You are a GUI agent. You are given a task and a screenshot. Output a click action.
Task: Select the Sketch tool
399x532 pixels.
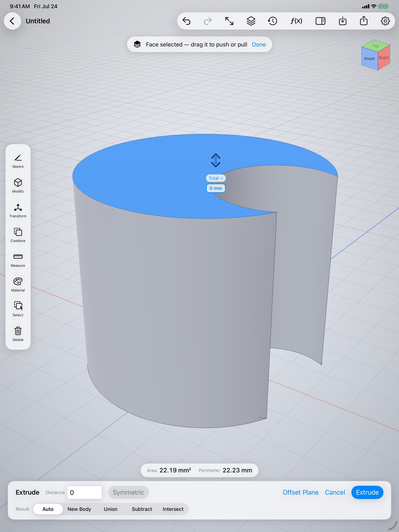click(18, 161)
